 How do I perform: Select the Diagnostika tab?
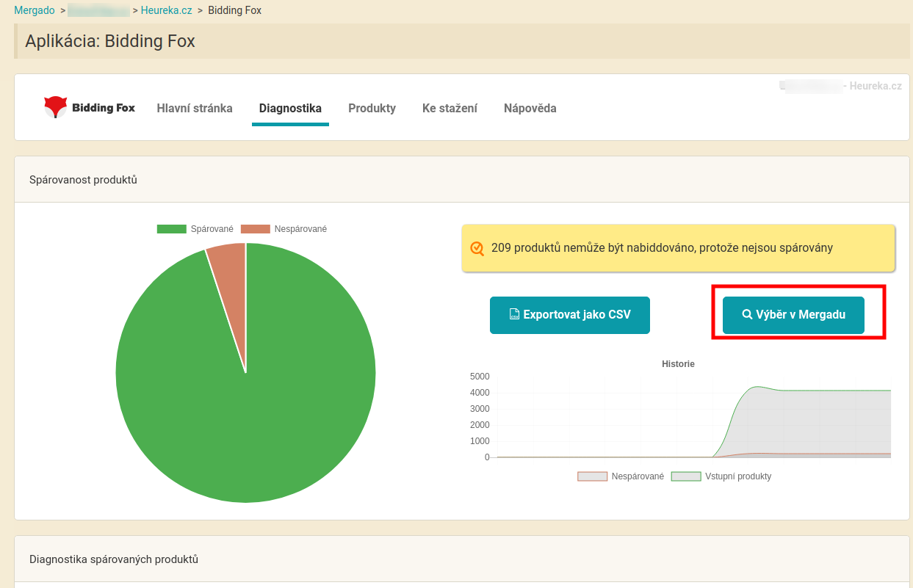(290, 108)
